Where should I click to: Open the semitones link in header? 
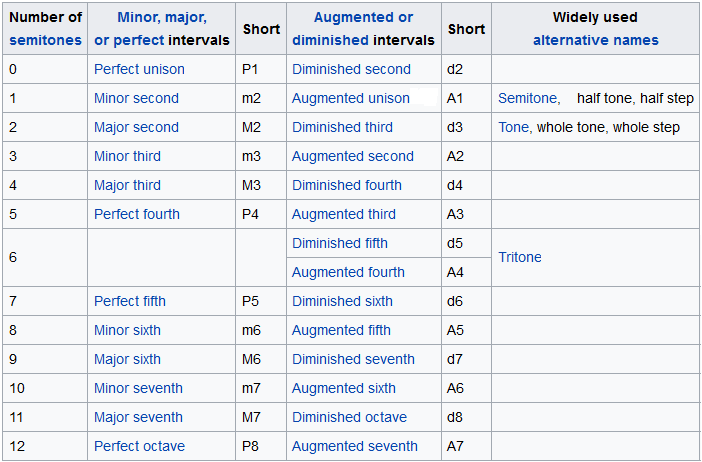[x=45, y=40]
